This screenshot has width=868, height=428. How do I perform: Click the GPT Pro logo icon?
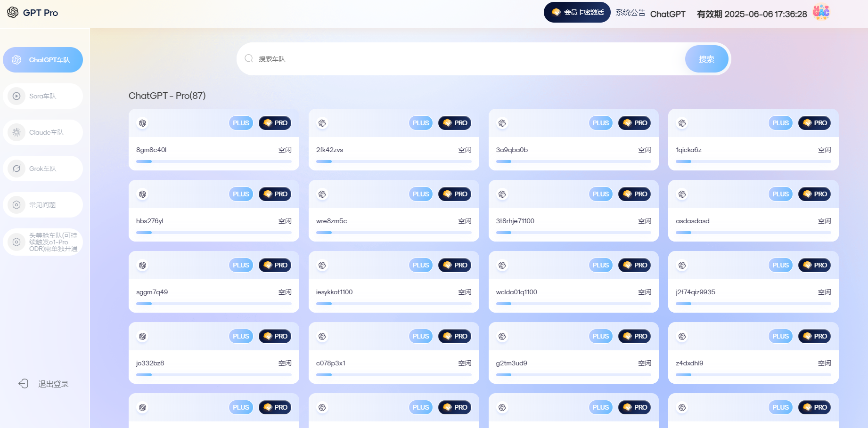13,12
